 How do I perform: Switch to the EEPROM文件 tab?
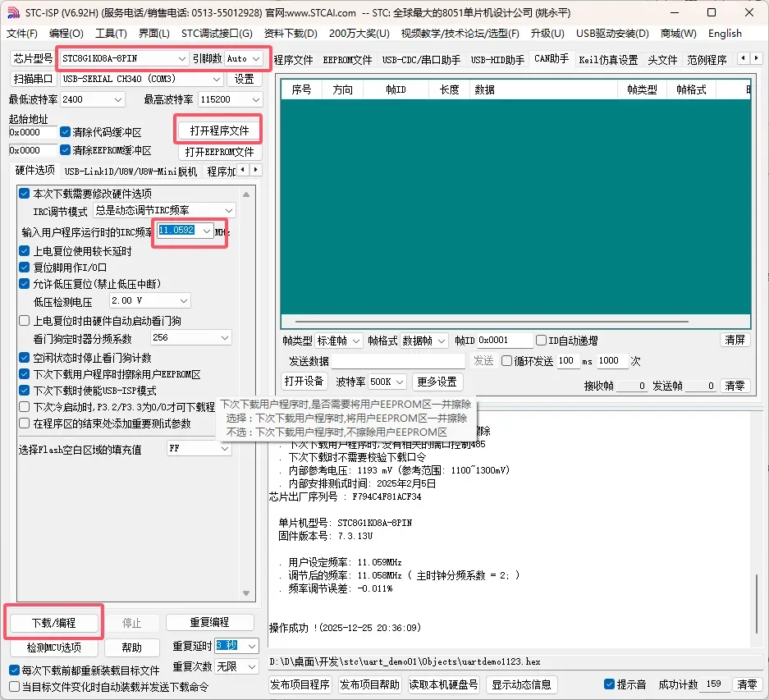pos(347,60)
